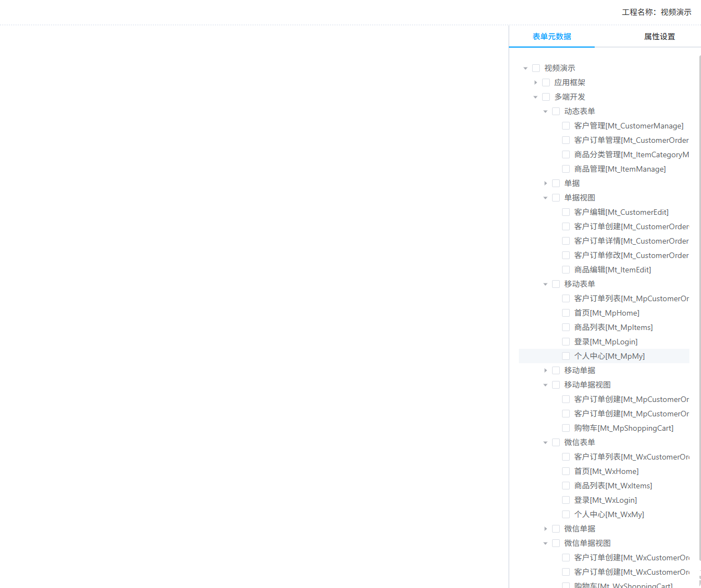Expand the 移动单据 node arrow
This screenshot has height=588, width=701.
545,370
